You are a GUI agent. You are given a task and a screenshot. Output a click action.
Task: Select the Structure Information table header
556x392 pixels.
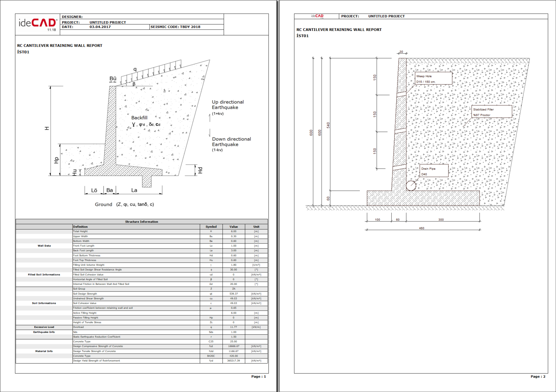[x=141, y=222]
